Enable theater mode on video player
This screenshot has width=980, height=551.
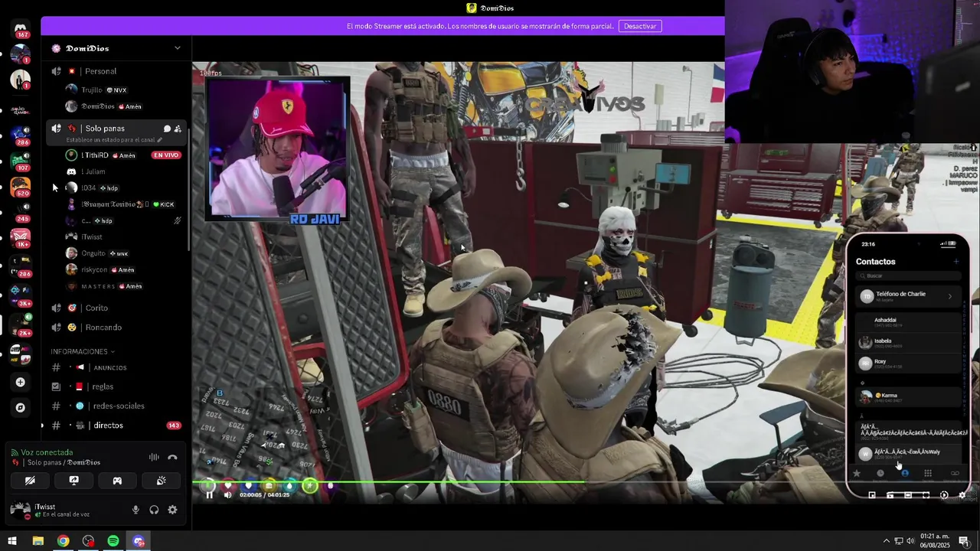[x=908, y=495]
